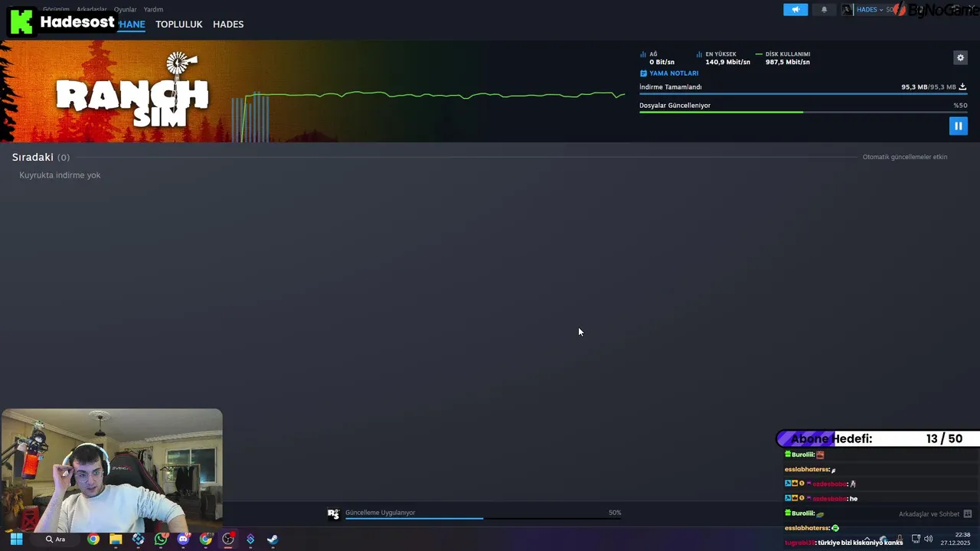Screen dimensions: 980x551
Task: Open Arkadaşlar ve Sohbet
Action: pos(929,514)
